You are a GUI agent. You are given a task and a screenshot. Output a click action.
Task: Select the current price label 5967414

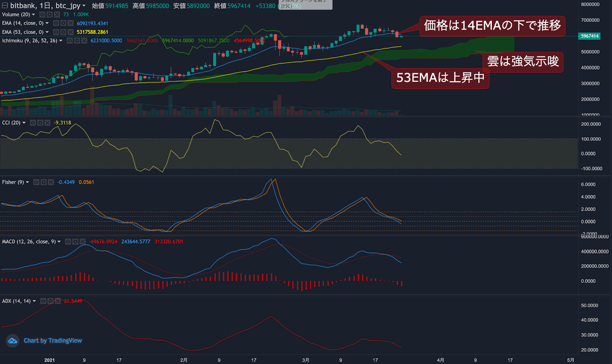coord(589,36)
